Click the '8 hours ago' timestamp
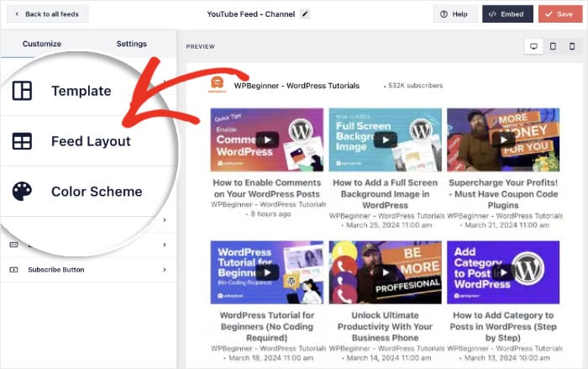 point(270,214)
